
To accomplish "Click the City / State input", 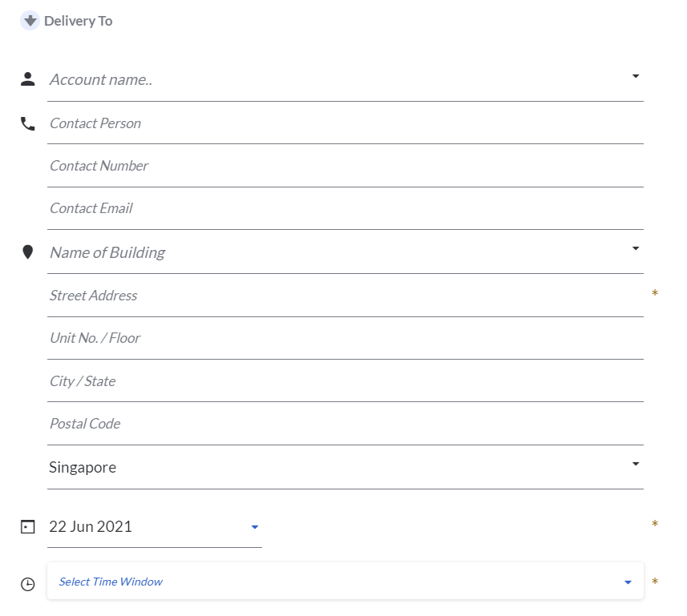I will pos(345,381).
